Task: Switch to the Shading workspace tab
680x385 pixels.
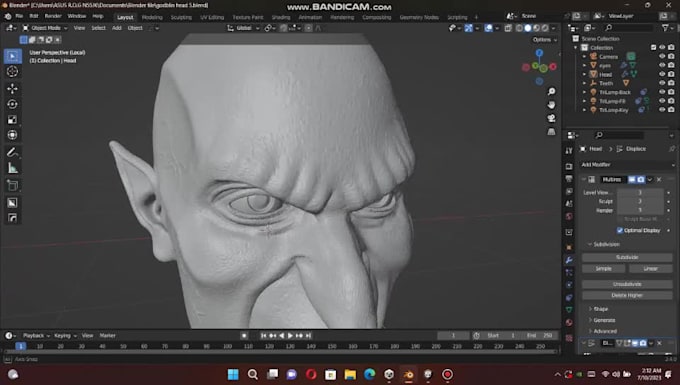Action: [281, 17]
